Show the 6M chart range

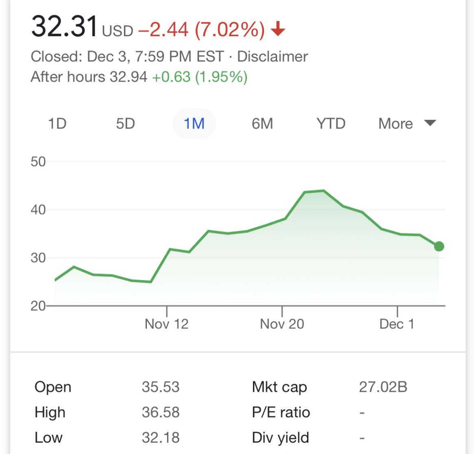click(262, 124)
